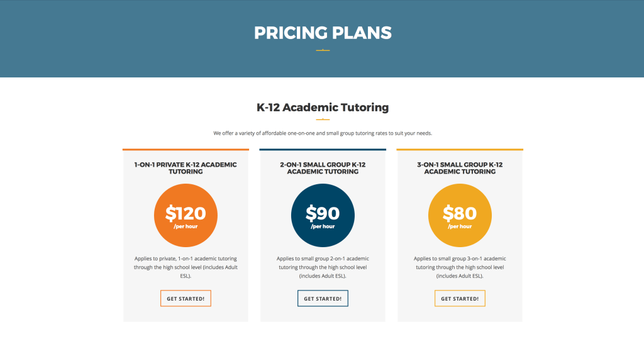Click the private 1-on-1 tutoring description text
Image resolution: width=644 pixels, height=344 pixels.
tap(186, 267)
